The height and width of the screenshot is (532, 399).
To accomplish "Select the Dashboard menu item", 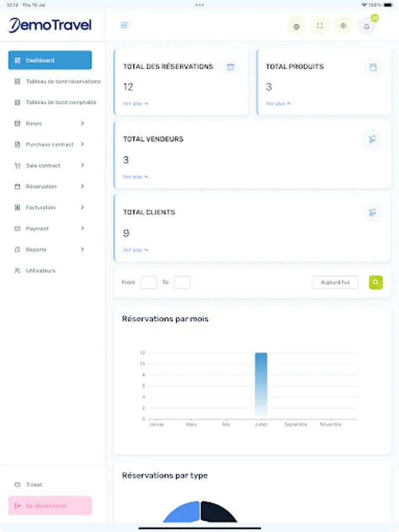I will tap(50, 60).
